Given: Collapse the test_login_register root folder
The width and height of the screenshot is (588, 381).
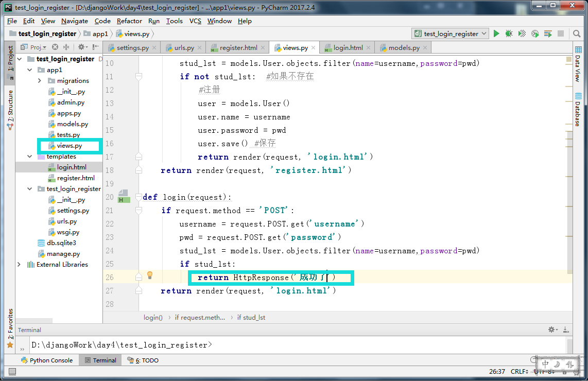Looking at the screenshot, I should click(20, 59).
